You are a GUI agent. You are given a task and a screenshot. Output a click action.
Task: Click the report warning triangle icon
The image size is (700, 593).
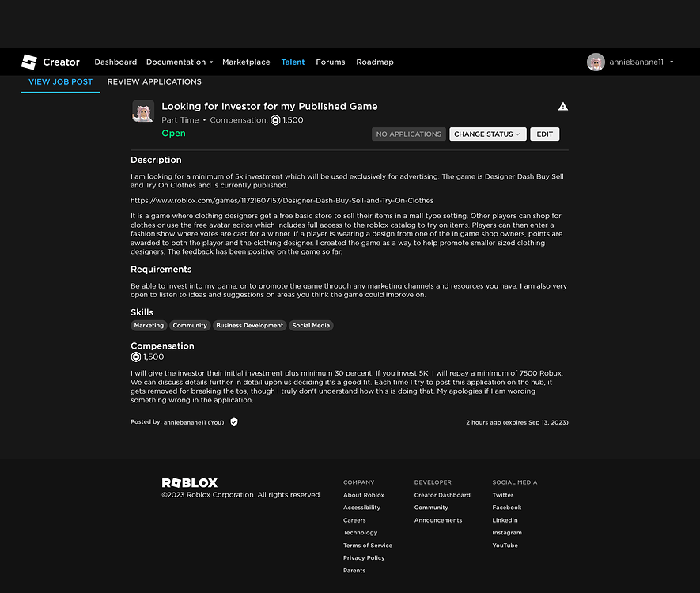pyautogui.click(x=563, y=106)
